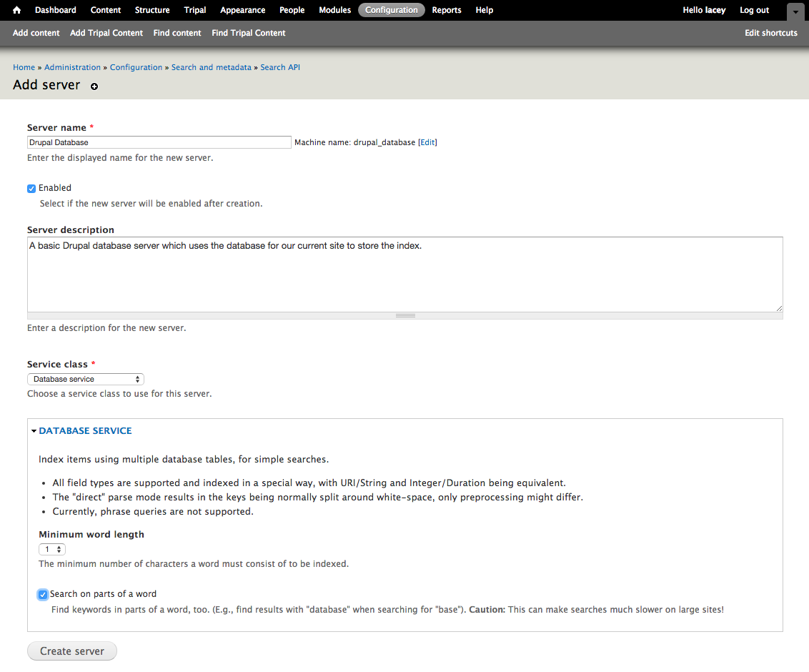Click the add shortcut plus icon
Viewport: 809px width, 672px height.
coord(94,87)
